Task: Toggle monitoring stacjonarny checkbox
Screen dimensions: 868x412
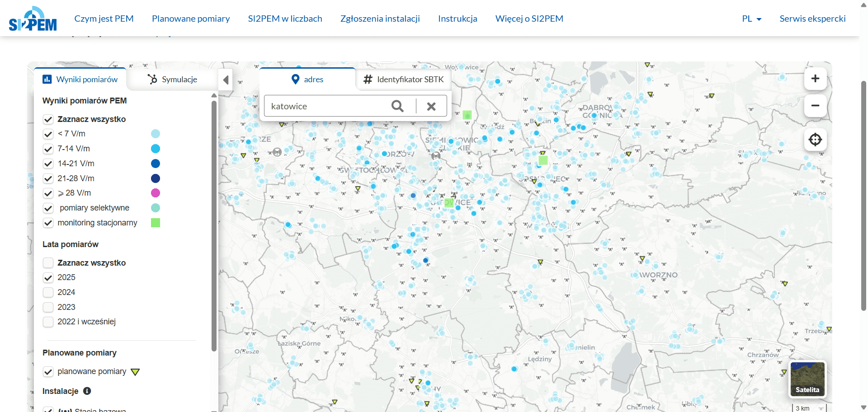Action: click(48, 223)
